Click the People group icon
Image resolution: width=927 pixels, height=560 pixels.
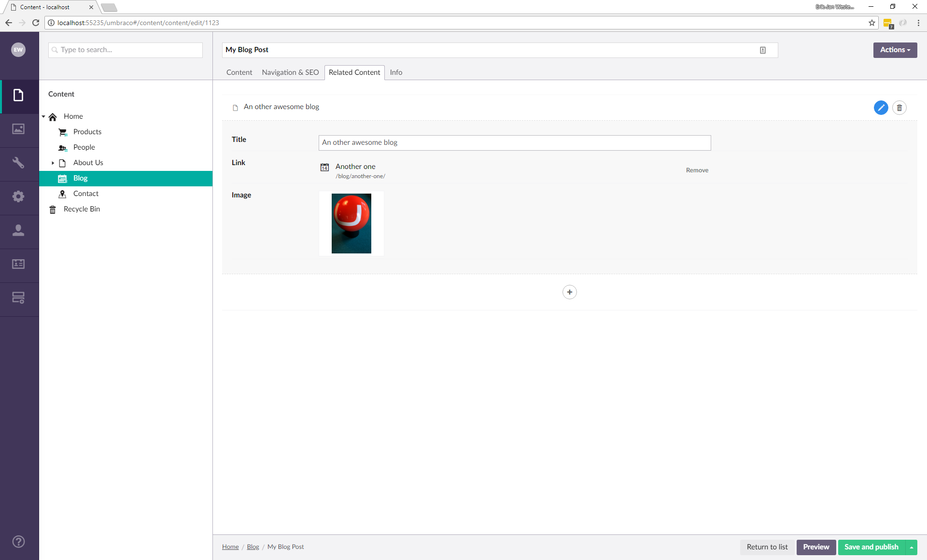click(x=63, y=148)
